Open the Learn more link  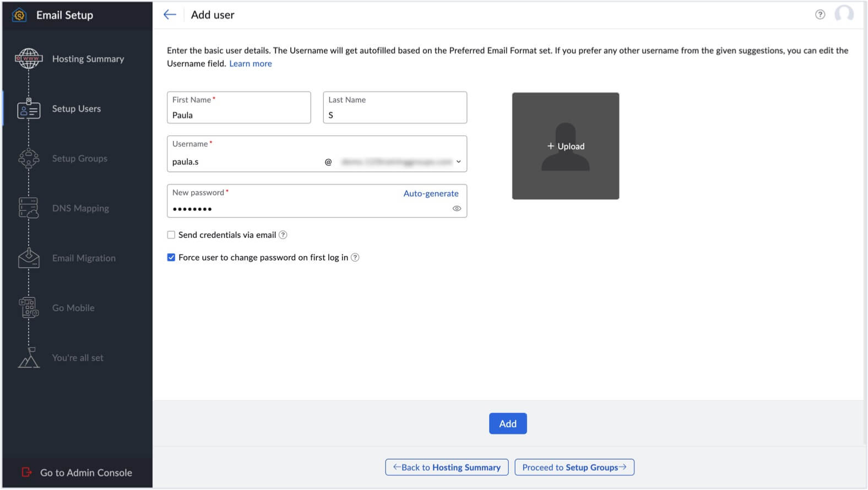[x=251, y=64]
